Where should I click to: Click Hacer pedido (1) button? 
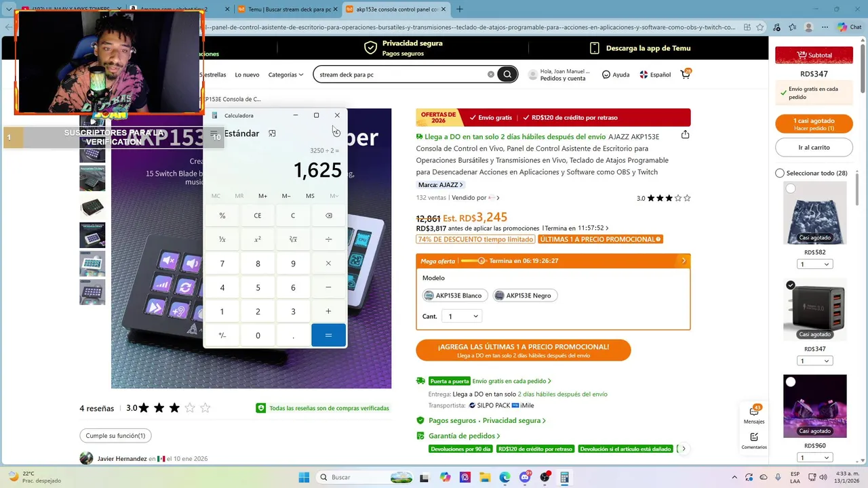coord(814,124)
